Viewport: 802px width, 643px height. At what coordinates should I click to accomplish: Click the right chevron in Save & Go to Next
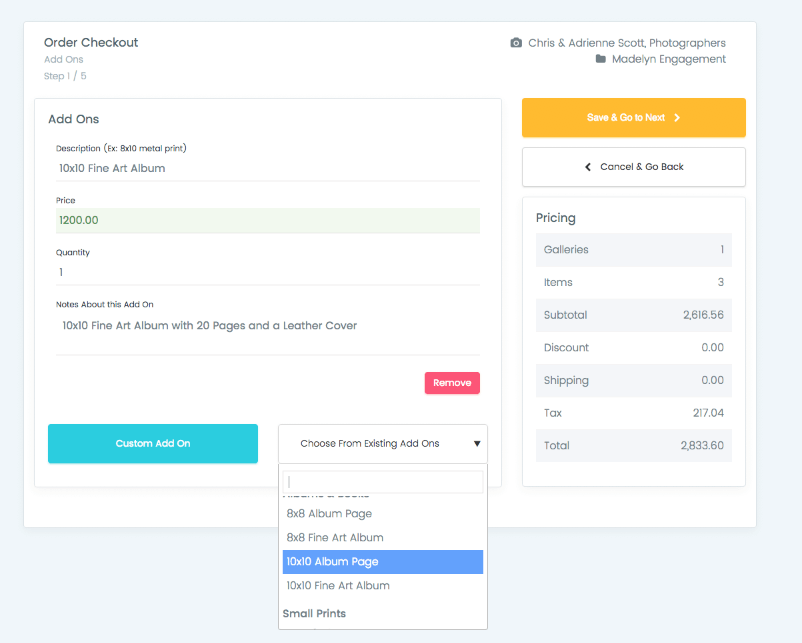[x=677, y=118]
